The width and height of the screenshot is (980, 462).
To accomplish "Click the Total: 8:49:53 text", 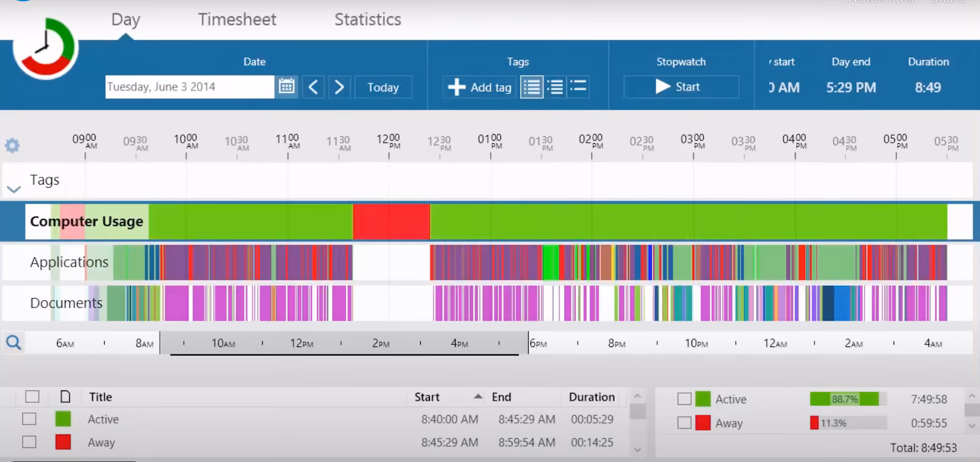I will 923,448.
